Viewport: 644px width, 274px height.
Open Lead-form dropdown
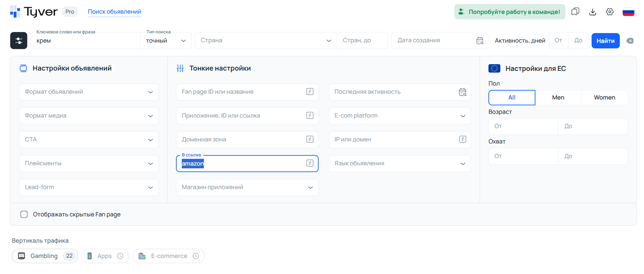[x=89, y=187]
